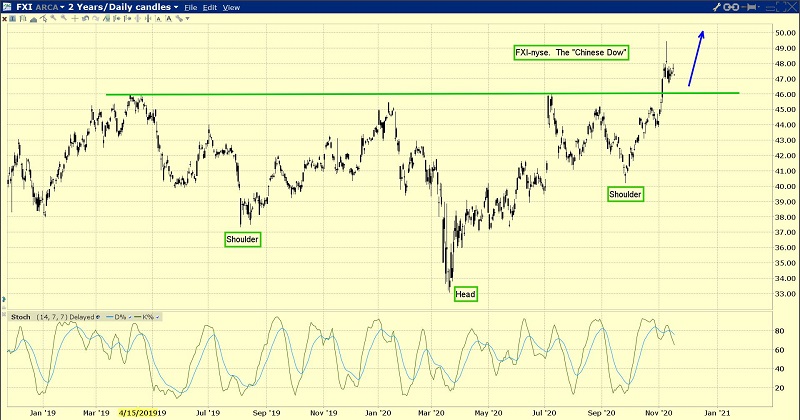Screen dimensions: 800x420
Task: Minimize the chart window
Action: point(770,8)
